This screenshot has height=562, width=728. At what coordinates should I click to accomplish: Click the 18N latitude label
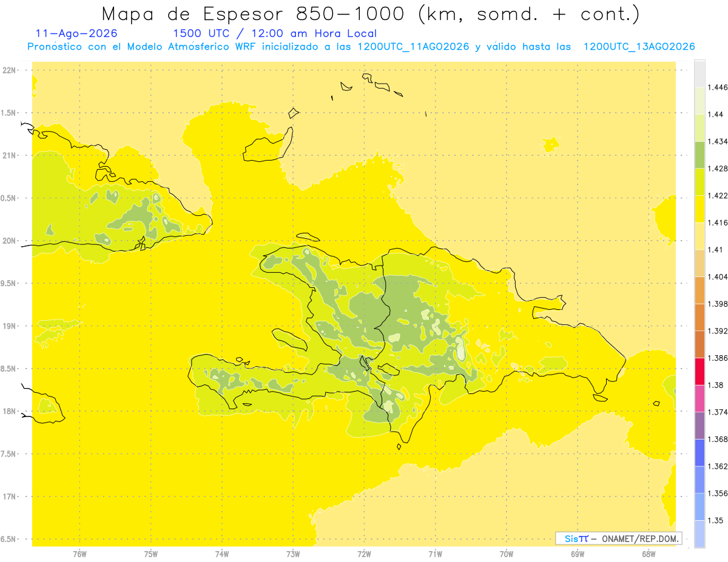pyautogui.click(x=9, y=411)
